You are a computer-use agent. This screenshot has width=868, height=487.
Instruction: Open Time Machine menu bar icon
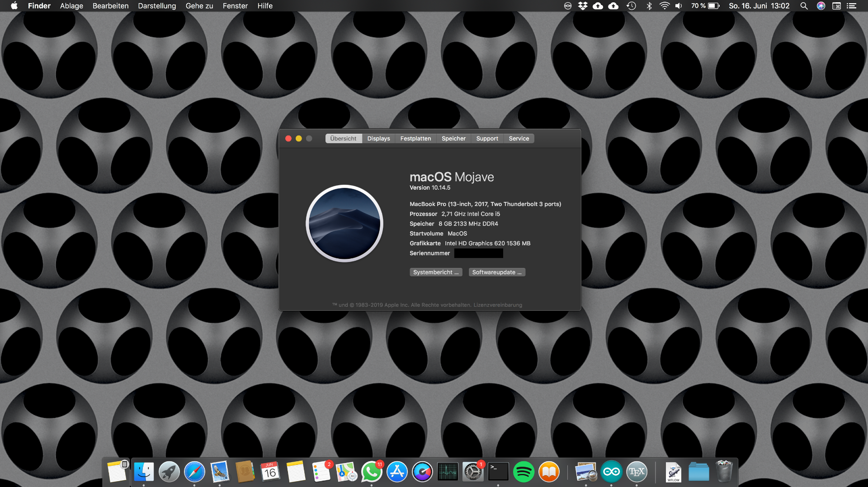click(x=631, y=6)
